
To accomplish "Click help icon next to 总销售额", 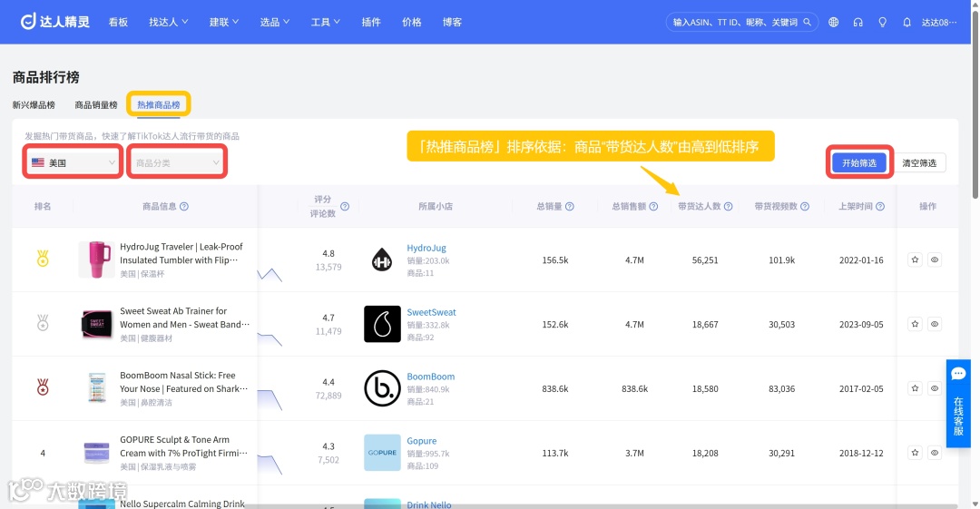I will [653, 206].
